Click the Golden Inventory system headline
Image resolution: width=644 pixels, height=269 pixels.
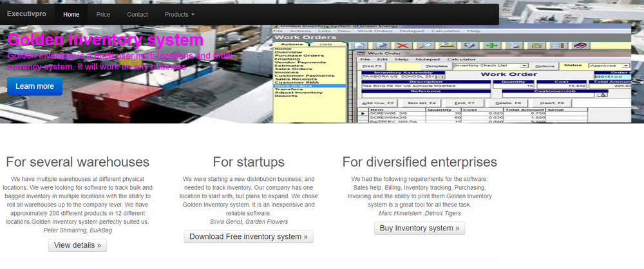105,40
